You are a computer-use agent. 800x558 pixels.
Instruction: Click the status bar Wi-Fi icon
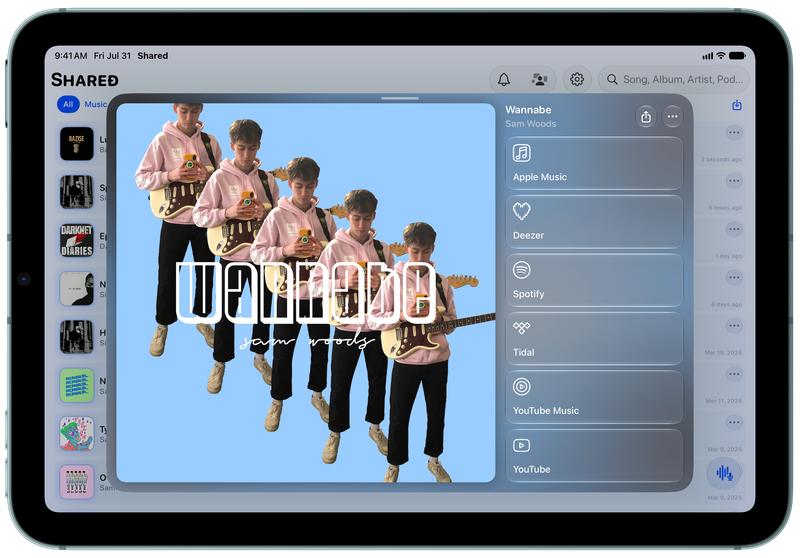720,56
